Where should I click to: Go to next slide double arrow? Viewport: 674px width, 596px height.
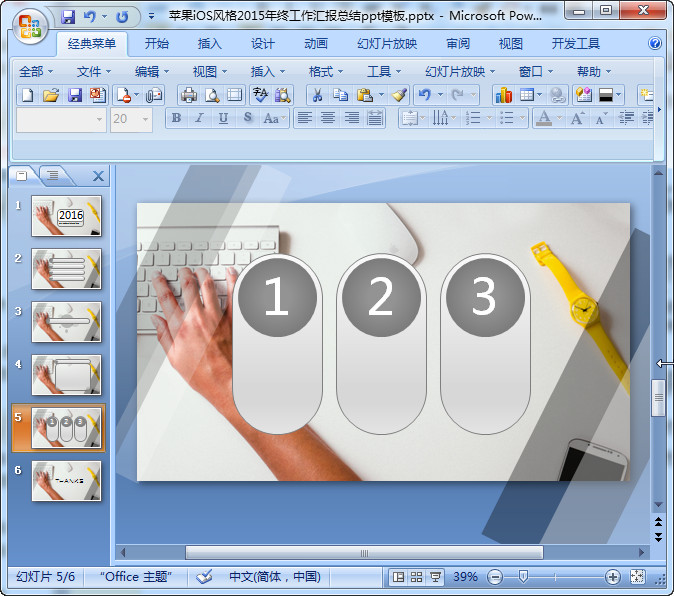coord(658,537)
